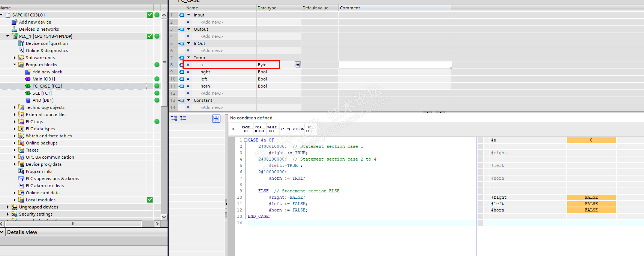The height and width of the screenshot is (256, 644).
Task: Click the Comment field for variable a
Action: tap(394, 65)
